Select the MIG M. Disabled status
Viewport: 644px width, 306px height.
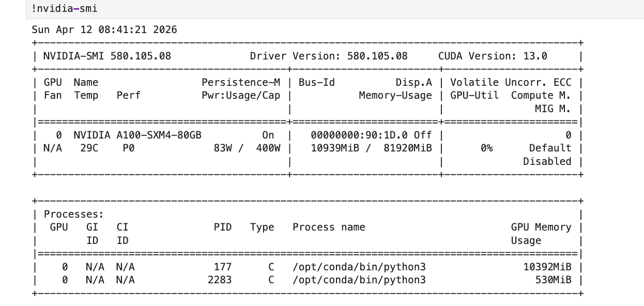pos(546,161)
